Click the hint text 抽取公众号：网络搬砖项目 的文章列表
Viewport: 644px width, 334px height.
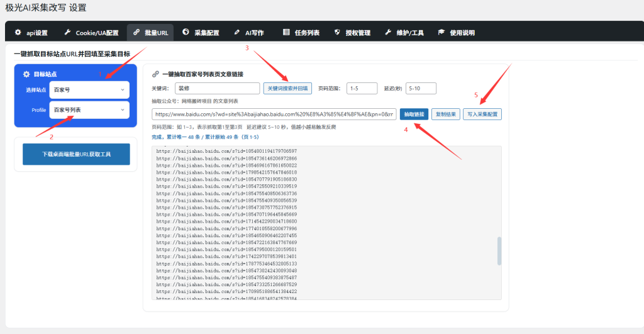pos(195,101)
